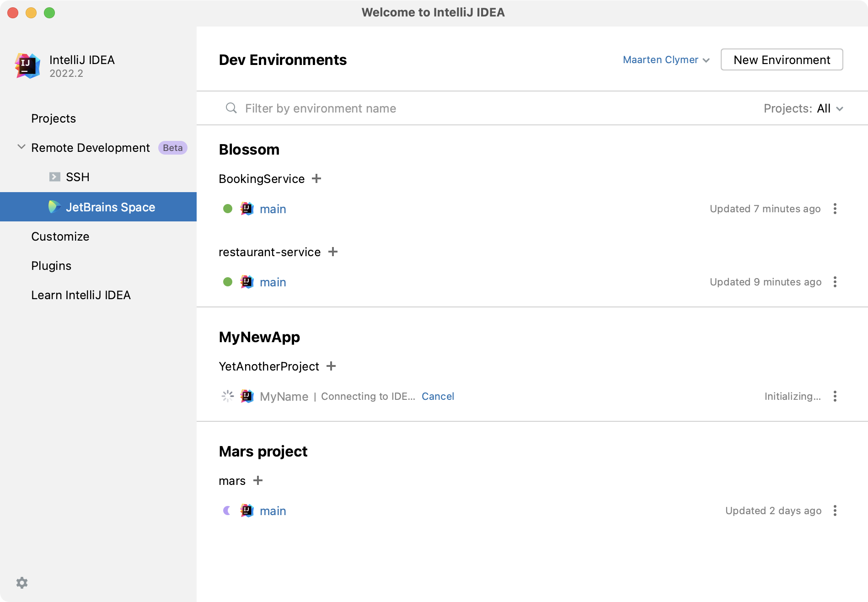Click the IDE icon next to restaurant-service main
Viewport: 868px width, 602px height.
[247, 282]
